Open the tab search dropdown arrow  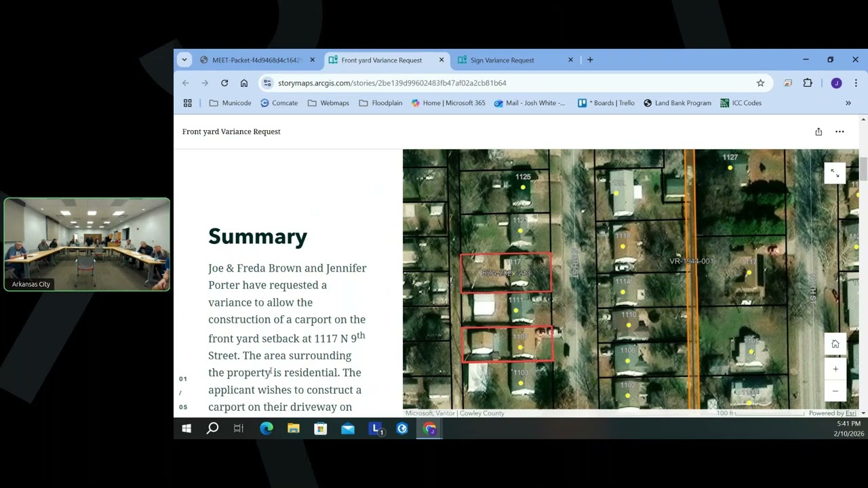click(x=184, y=60)
